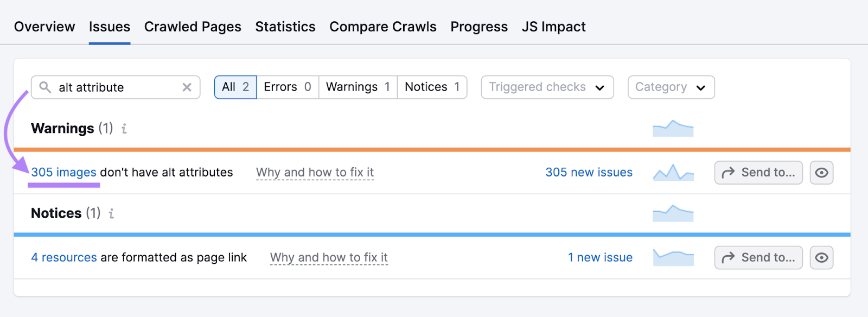Filter issues by Warnings only

(x=357, y=87)
